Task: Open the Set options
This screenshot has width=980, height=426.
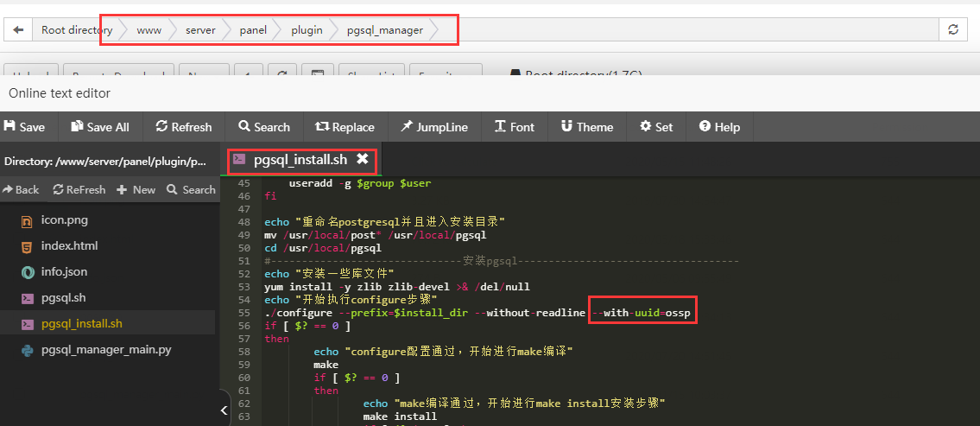Action: 656,127
